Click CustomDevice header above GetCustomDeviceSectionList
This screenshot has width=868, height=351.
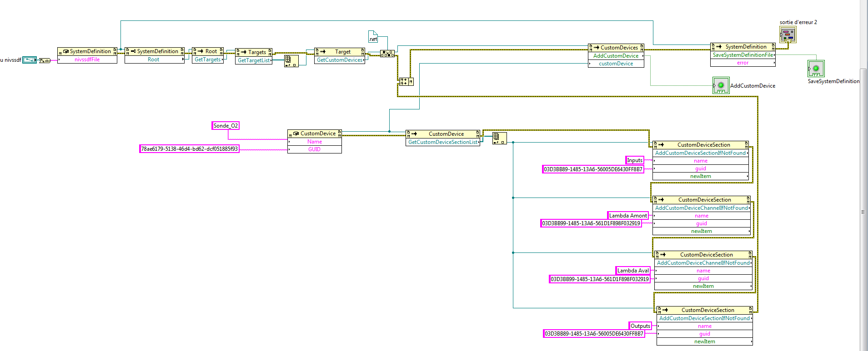point(443,134)
